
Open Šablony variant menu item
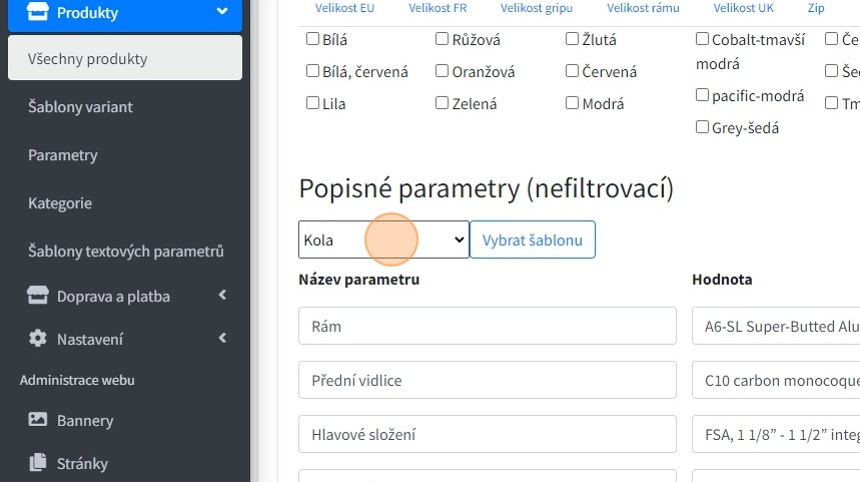pyautogui.click(x=80, y=107)
